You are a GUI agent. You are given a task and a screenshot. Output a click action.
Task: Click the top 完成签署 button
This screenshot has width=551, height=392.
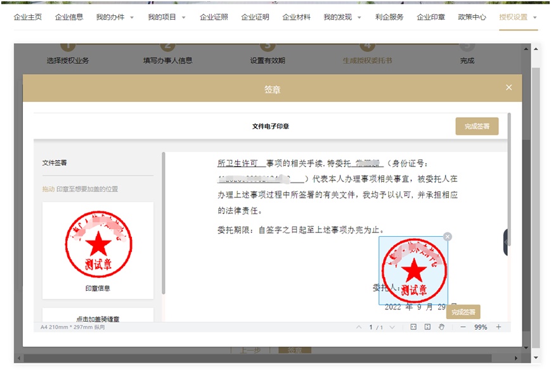click(x=477, y=126)
